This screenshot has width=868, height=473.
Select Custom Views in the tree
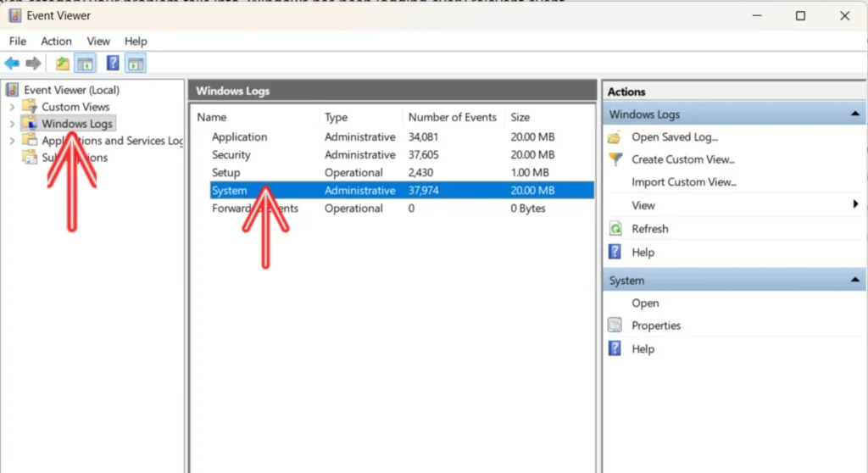pos(75,107)
